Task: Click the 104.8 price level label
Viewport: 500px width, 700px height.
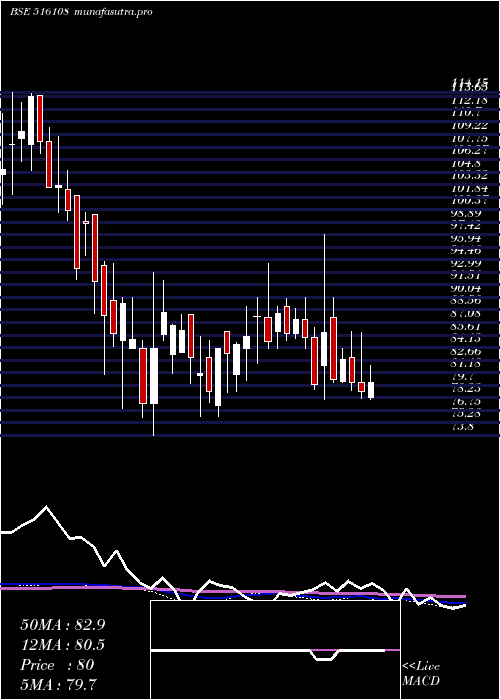Action: pyautogui.click(x=467, y=163)
